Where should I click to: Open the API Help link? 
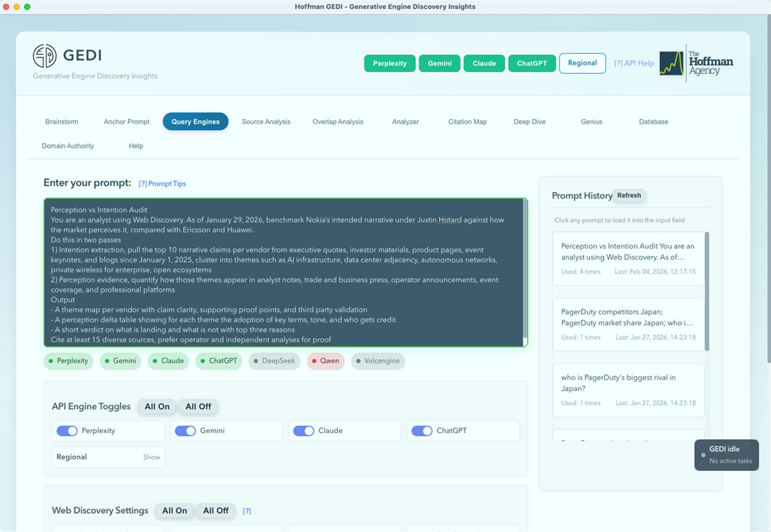point(634,63)
